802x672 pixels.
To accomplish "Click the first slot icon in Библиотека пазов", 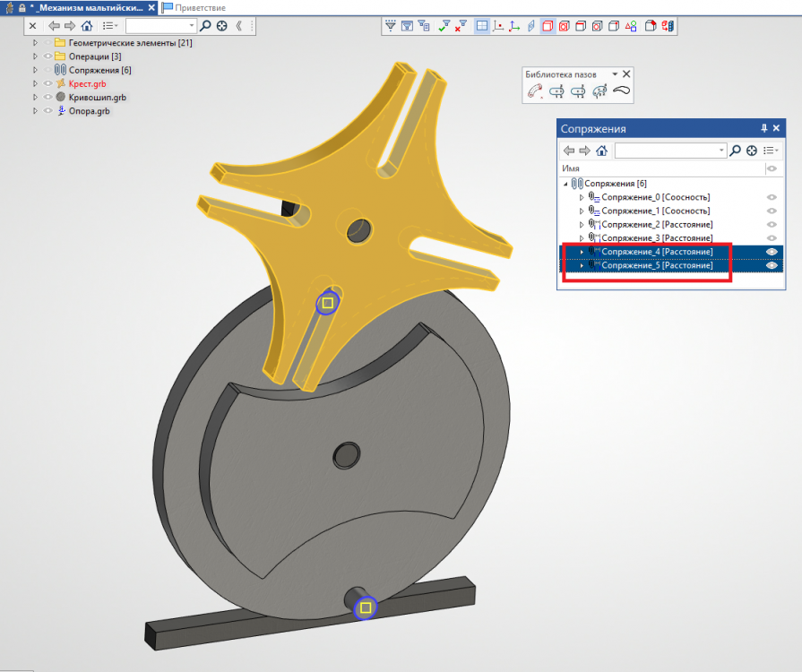I will pyautogui.click(x=535, y=90).
